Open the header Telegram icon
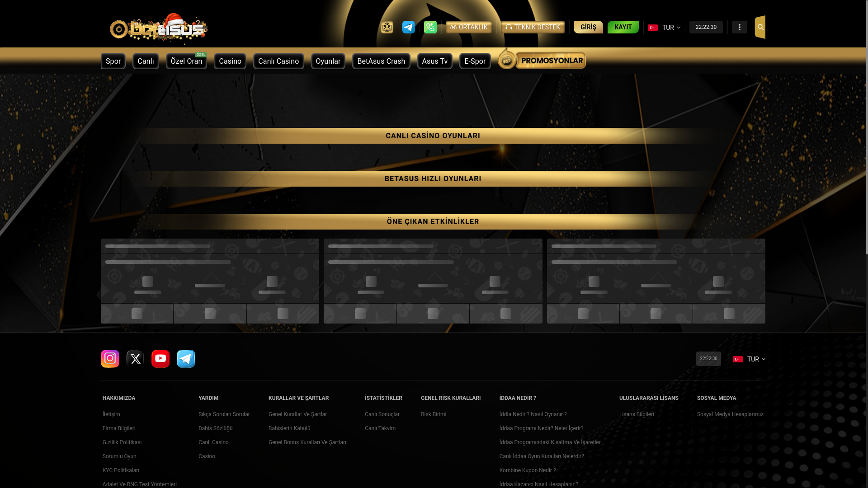 pyautogui.click(x=409, y=27)
